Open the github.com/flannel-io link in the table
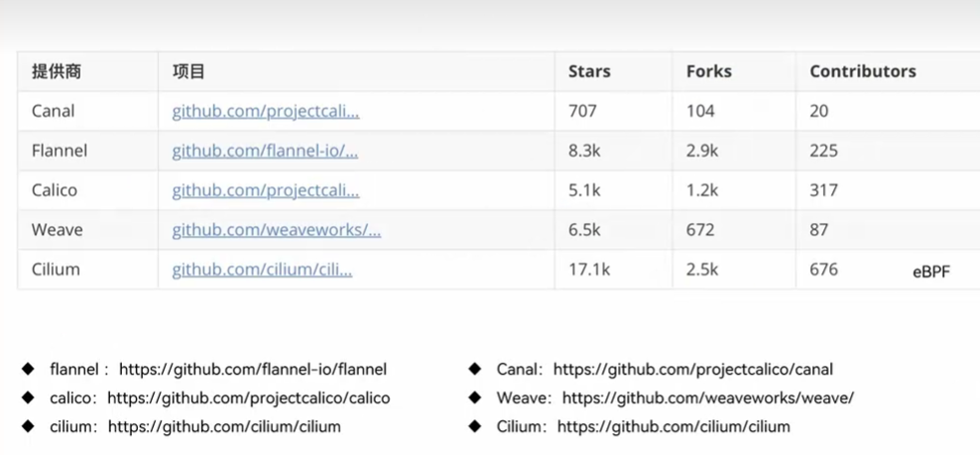This screenshot has width=980, height=455. [x=265, y=151]
